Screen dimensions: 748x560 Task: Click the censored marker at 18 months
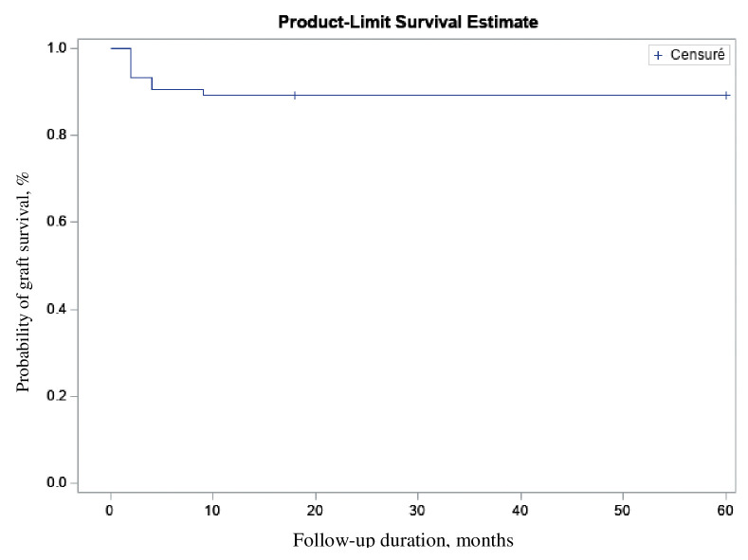coord(295,95)
